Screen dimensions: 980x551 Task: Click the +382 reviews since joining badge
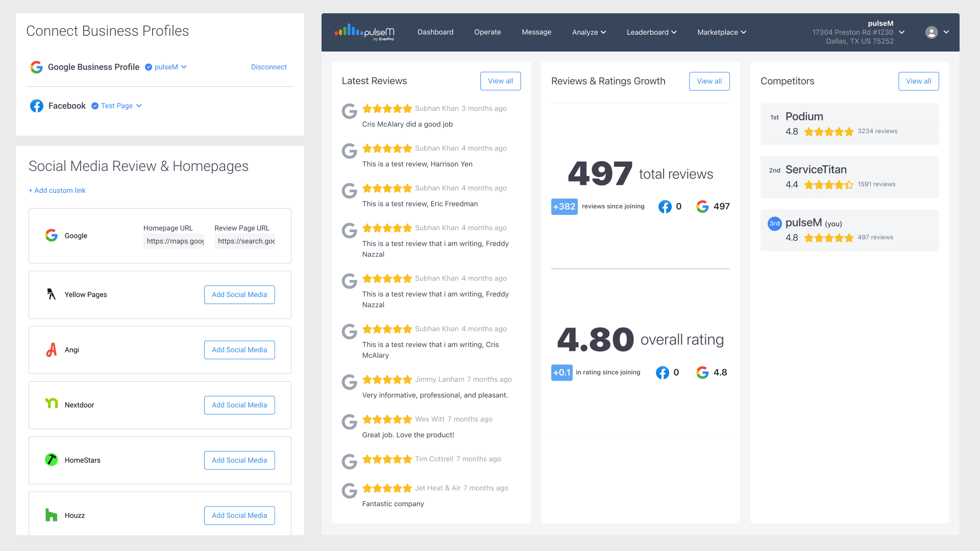coord(565,207)
